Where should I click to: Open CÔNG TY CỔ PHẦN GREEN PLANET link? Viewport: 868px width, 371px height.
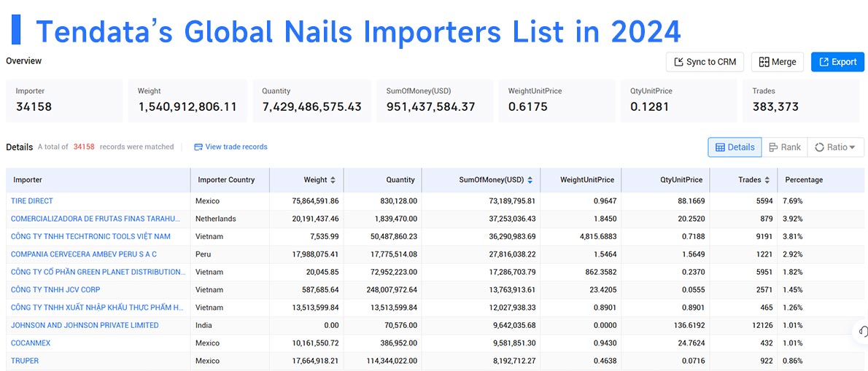click(x=98, y=272)
